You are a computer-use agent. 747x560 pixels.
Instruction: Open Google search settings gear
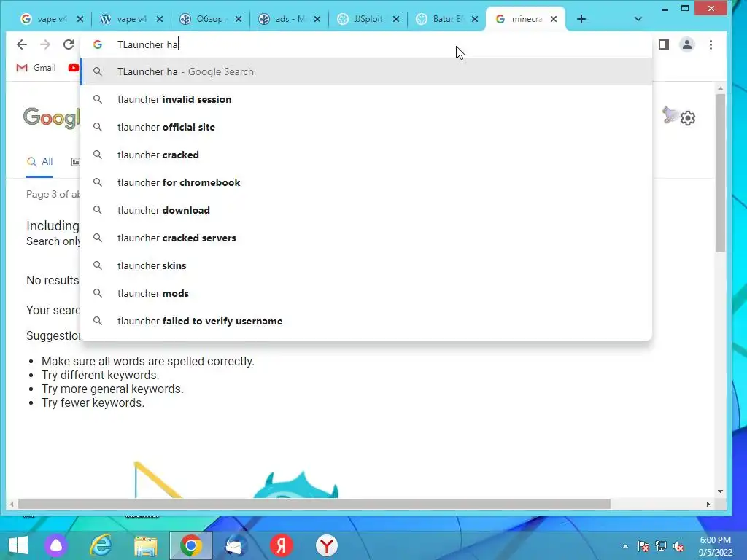[688, 117]
